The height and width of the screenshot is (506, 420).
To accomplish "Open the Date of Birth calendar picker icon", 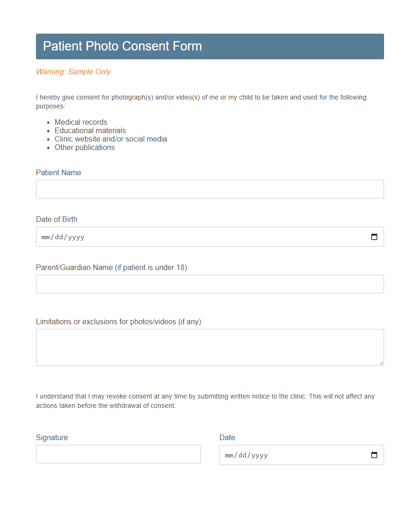I will tap(374, 237).
